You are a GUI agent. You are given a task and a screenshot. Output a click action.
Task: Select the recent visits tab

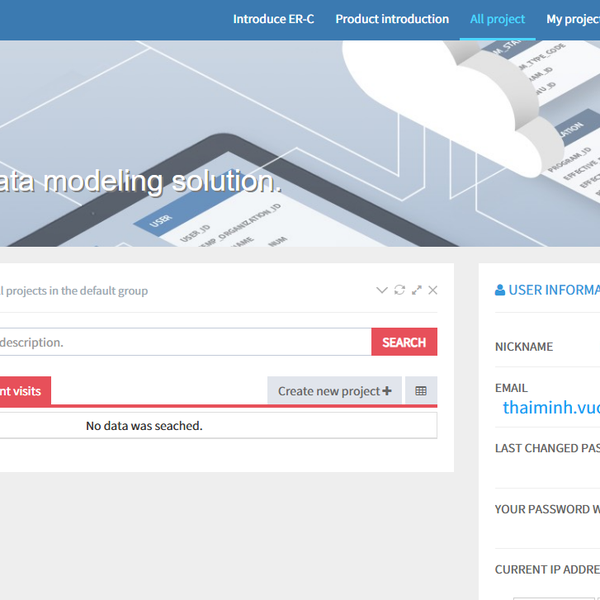pyautogui.click(x=22, y=391)
